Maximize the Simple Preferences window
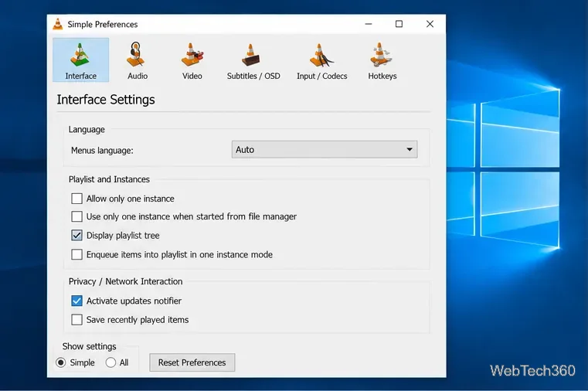This screenshot has width=588, height=391. point(399,24)
